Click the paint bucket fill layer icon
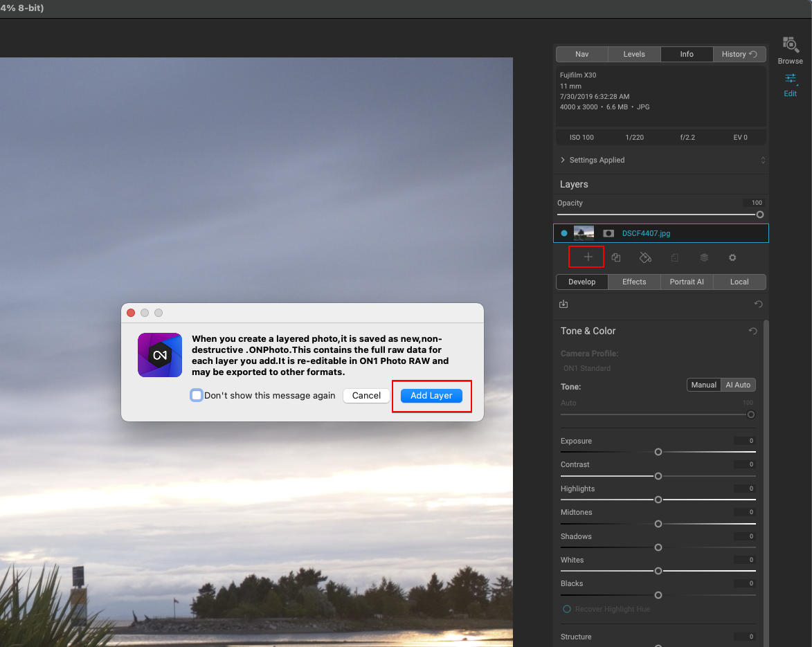This screenshot has height=647, width=812. (645, 257)
